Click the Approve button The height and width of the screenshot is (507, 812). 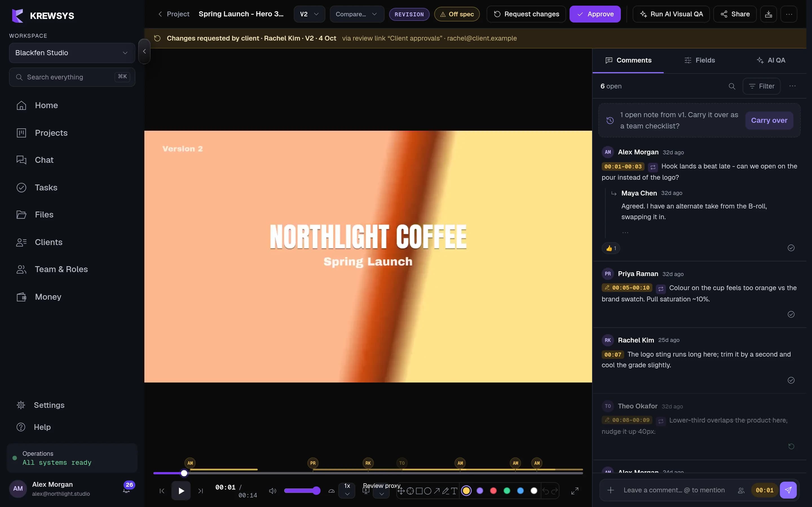tap(595, 14)
